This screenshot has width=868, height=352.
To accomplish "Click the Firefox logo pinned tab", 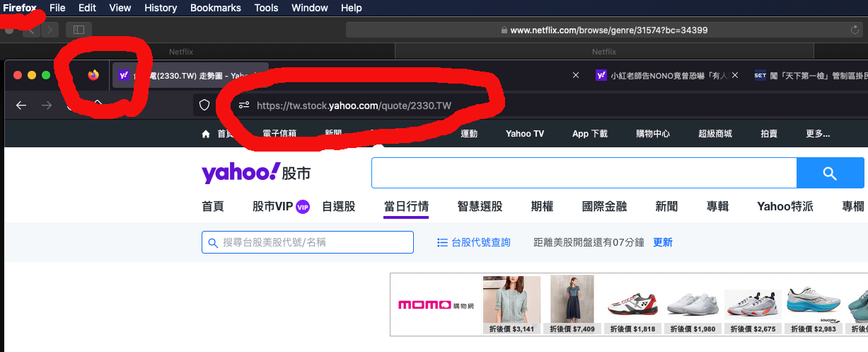I will tap(93, 75).
